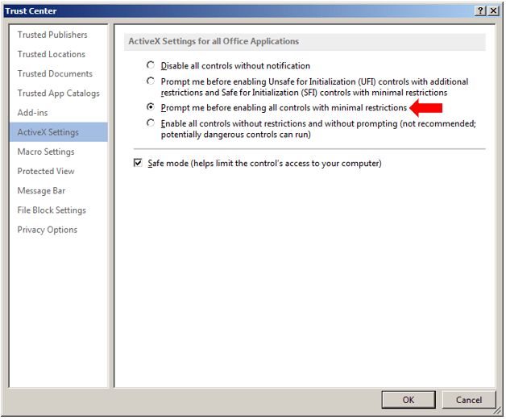Toggle the Safe mode checkbox

[138, 163]
